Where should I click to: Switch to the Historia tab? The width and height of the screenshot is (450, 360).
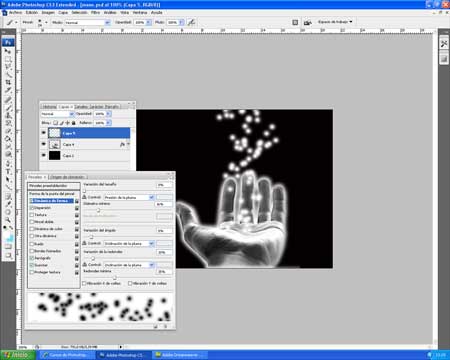click(49, 107)
